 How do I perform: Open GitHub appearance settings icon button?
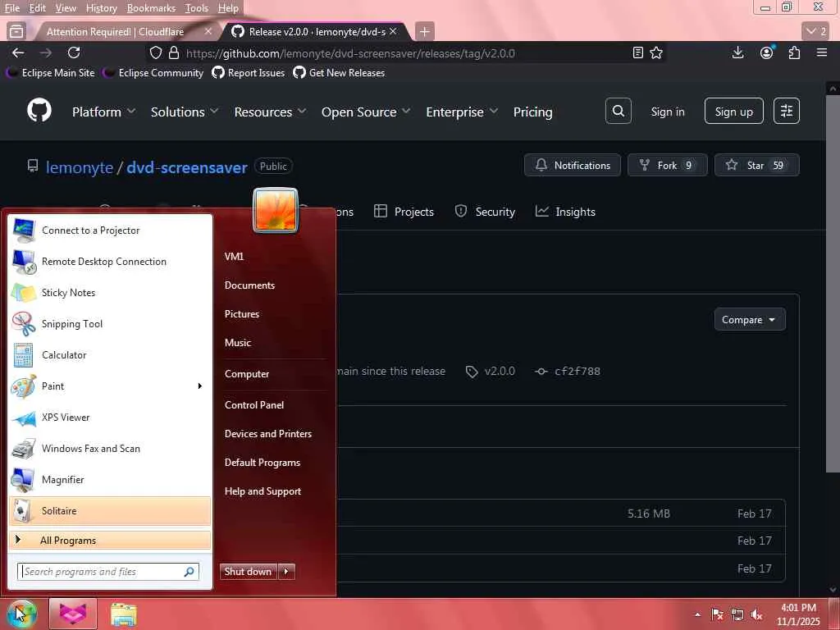point(787,111)
